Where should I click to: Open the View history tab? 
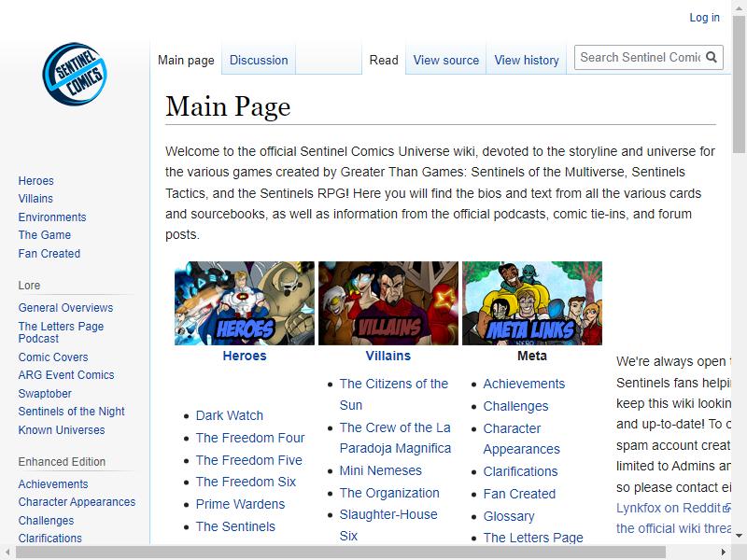(527, 61)
